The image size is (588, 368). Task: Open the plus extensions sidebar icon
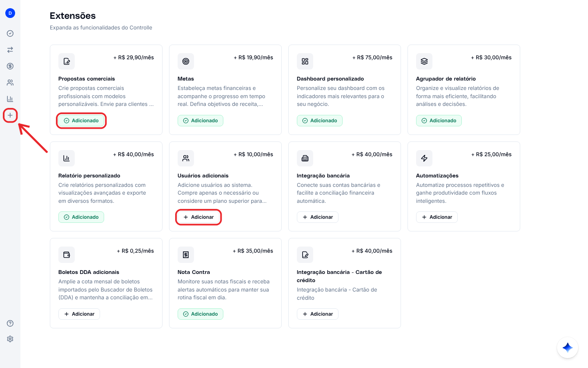pos(10,115)
